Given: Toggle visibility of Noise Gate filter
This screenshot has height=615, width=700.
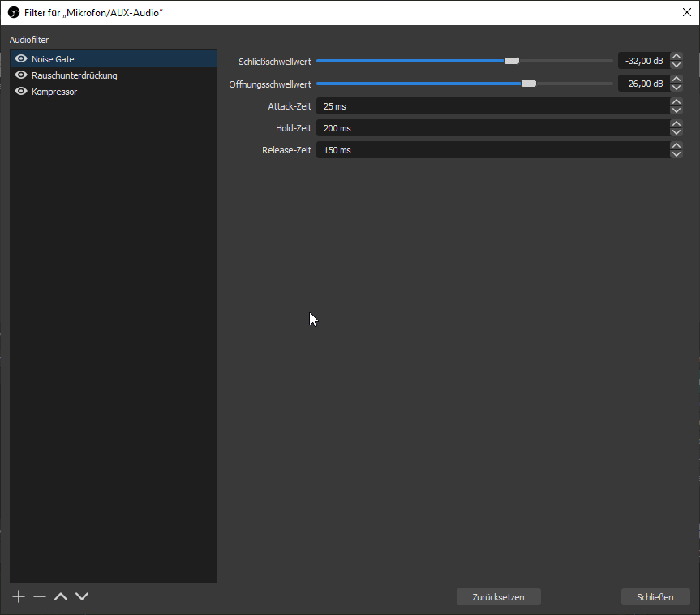Looking at the screenshot, I should (21, 59).
